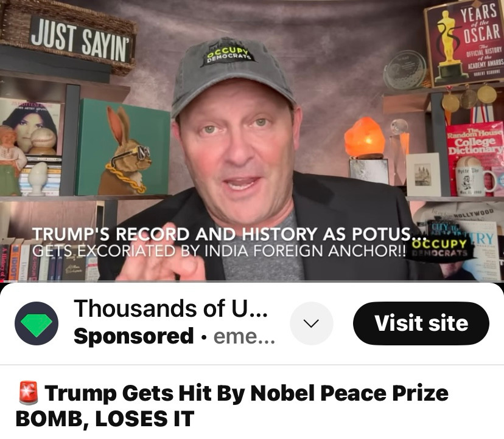
Task: Tap the rabbit painting with gold chain
Action: click(x=124, y=148)
